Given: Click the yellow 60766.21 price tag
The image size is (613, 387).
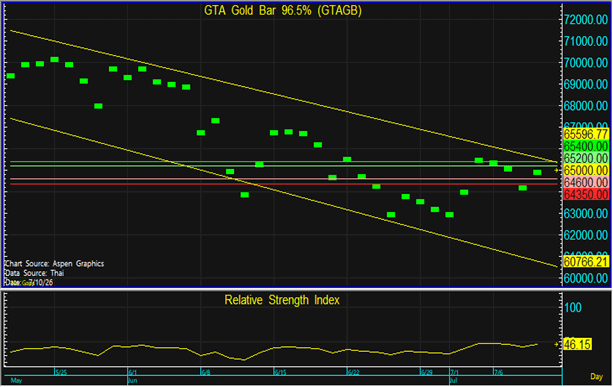Looking at the screenshot, I should 586,262.
